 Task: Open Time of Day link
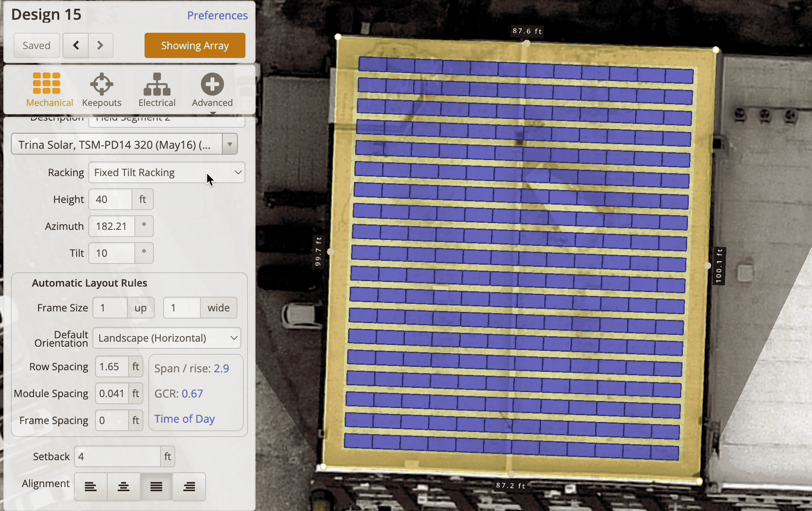(185, 419)
